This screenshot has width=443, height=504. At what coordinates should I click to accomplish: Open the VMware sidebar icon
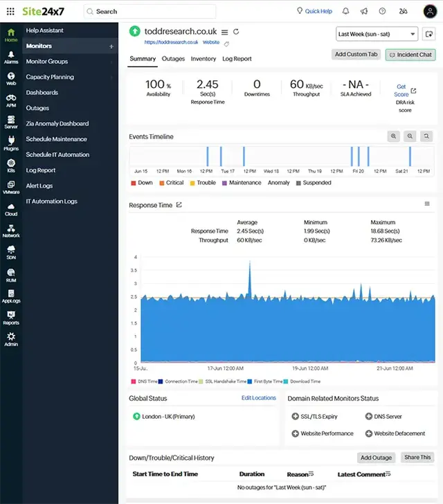click(11, 188)
